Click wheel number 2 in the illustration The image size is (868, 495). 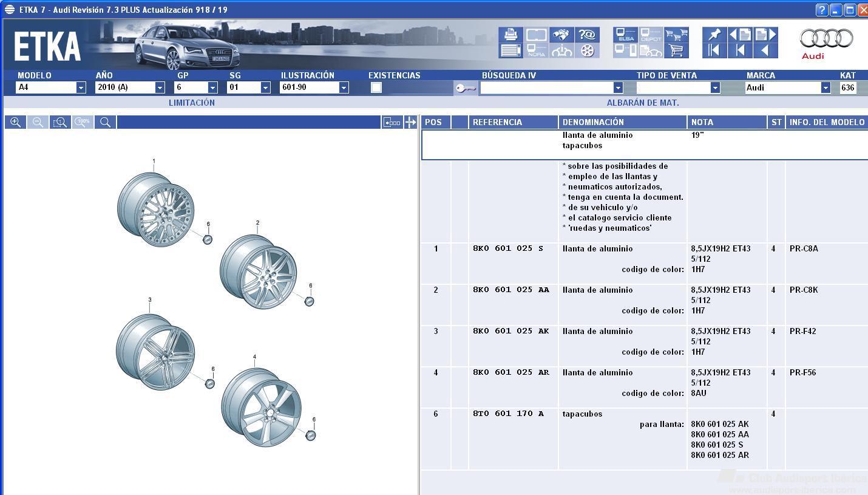pyautogui.click(x=259, y=272)
